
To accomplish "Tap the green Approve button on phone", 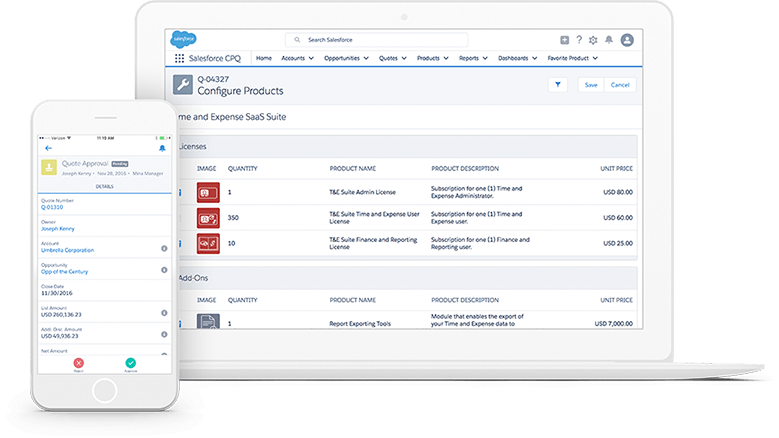I will [x=131, y=363].
